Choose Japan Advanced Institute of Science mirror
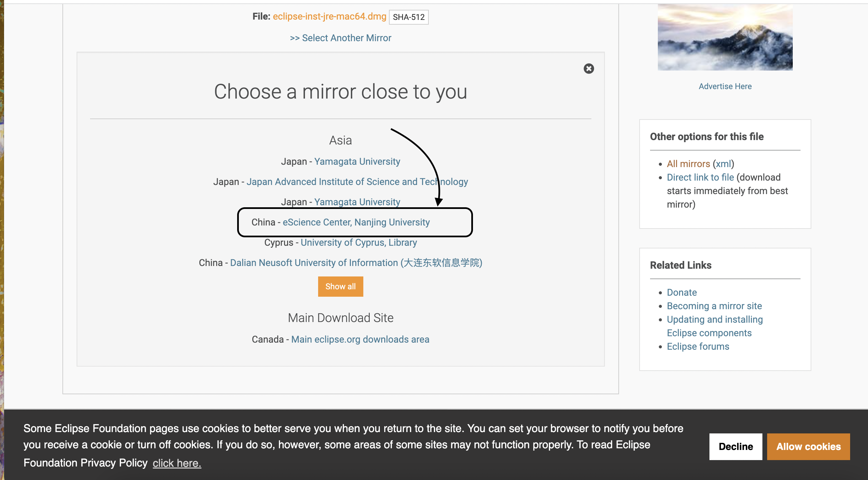868x480 pixels. point(357,182)
